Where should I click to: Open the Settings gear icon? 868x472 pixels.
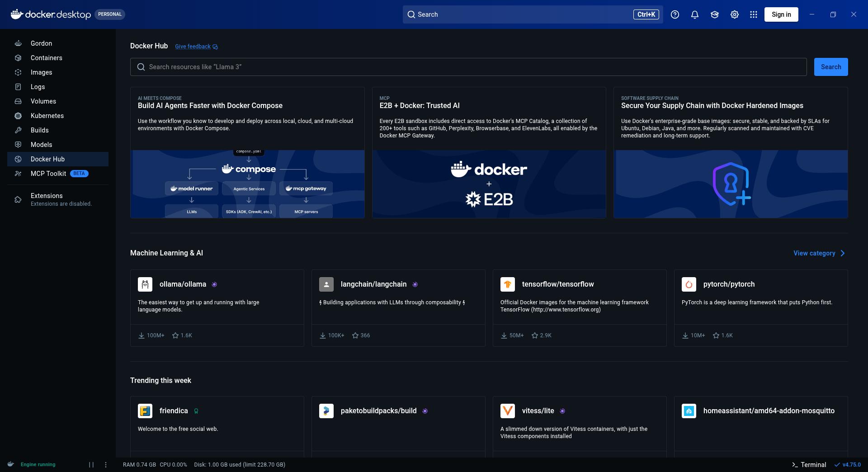735,14
